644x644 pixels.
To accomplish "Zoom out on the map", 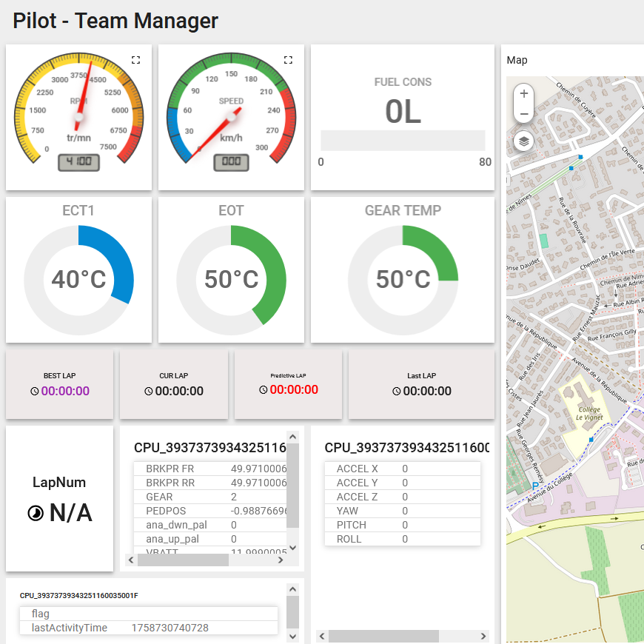I will click(x=523, y=114).
